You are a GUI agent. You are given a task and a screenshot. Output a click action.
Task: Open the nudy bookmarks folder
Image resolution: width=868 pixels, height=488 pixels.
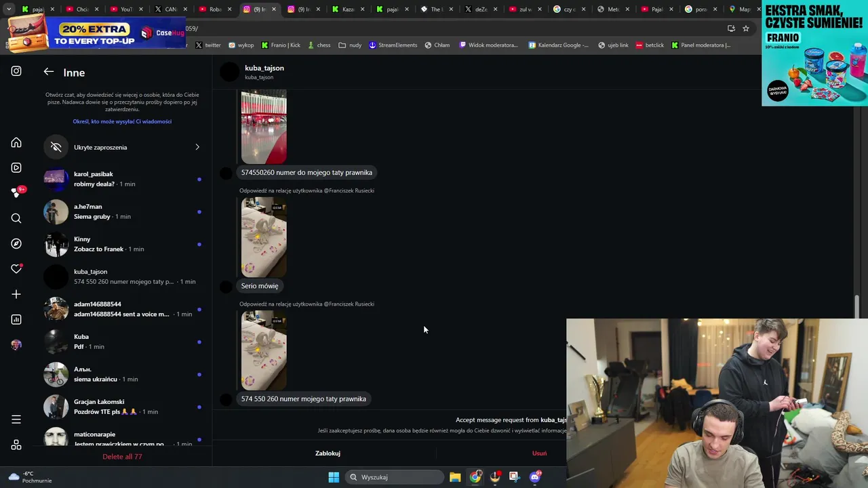[350, 45]
